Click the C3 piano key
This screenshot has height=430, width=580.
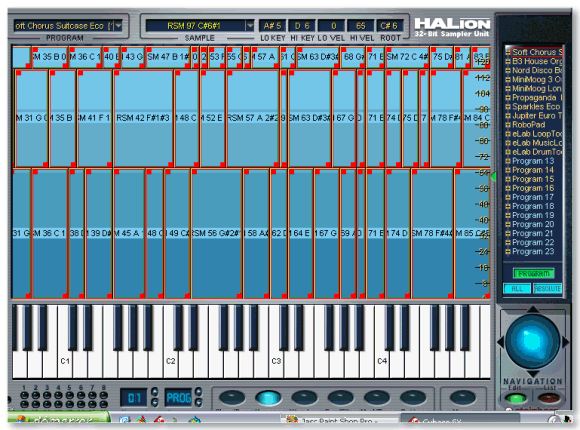click(x=276, y=361)
